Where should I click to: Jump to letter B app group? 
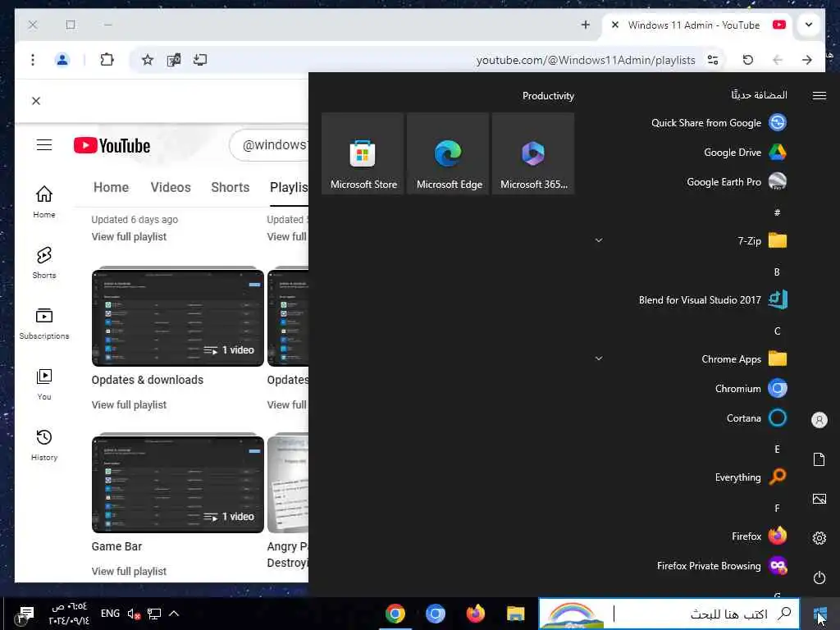click(x=777, y=272)
